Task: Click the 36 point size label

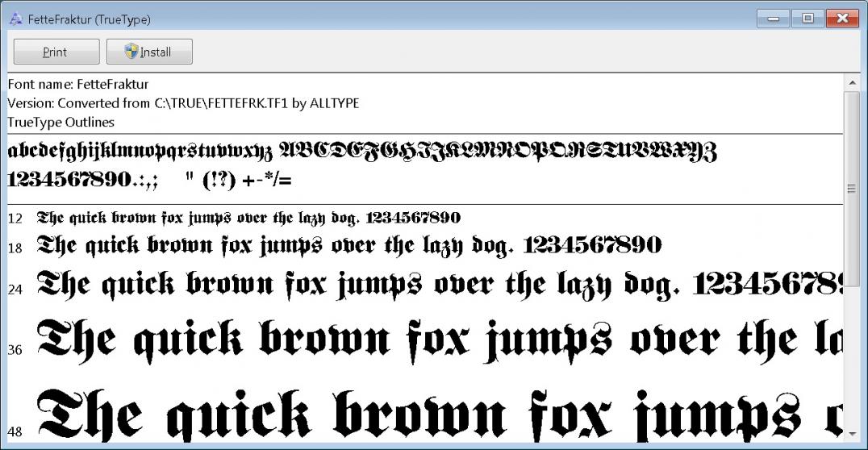Action: tap(15, 350)
